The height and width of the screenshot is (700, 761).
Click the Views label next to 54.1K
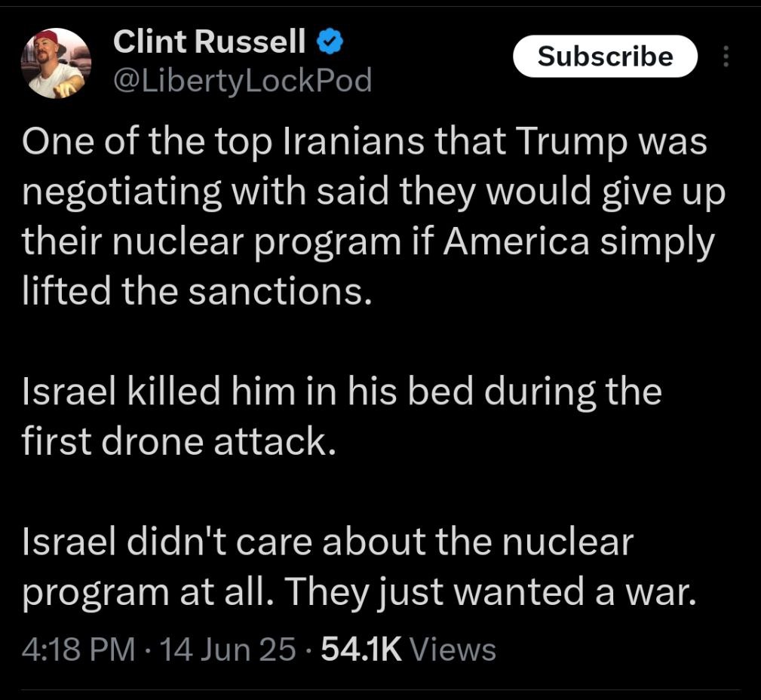coord(453,649)
